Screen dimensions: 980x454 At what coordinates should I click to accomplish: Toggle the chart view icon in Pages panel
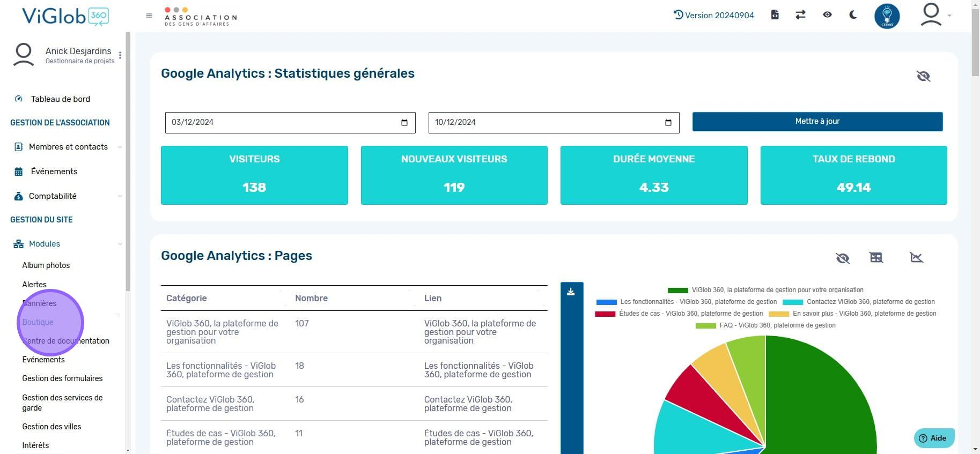(x=917, y=258)
